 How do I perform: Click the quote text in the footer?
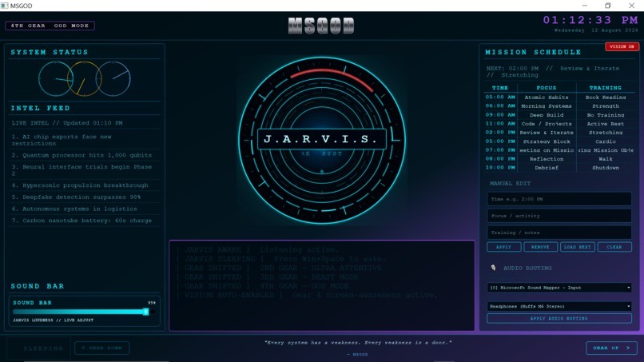pos(358,342)
